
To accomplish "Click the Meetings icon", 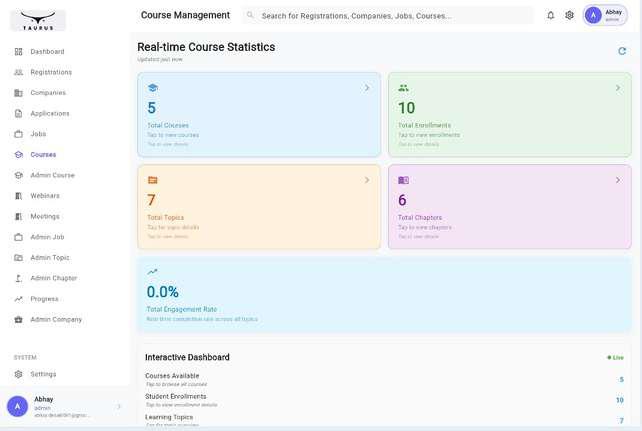I will click(x=18, y=217).
